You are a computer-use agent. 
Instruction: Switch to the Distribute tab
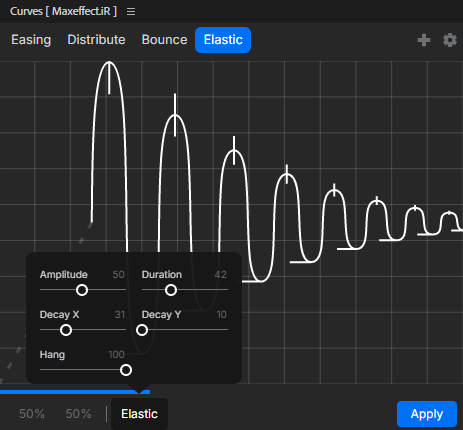click(96, 40)
